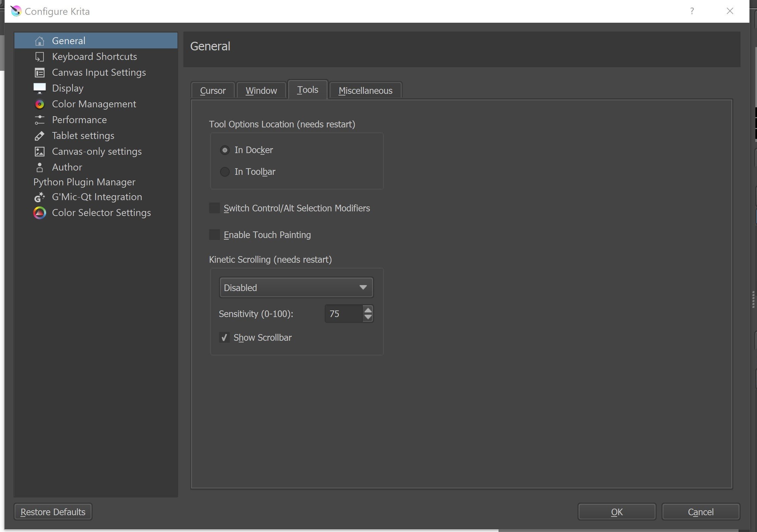Select the In Docker radio option
This screenshot has height=532, width=757.
(225, 150)
